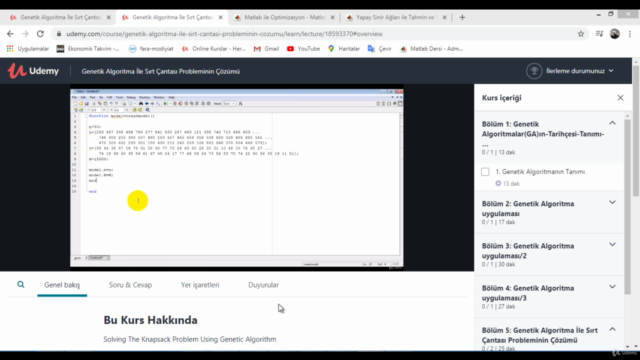
Task: Open Uygulamalar apps shortcut
Action: pyautogui.click(x=28, y=49)
